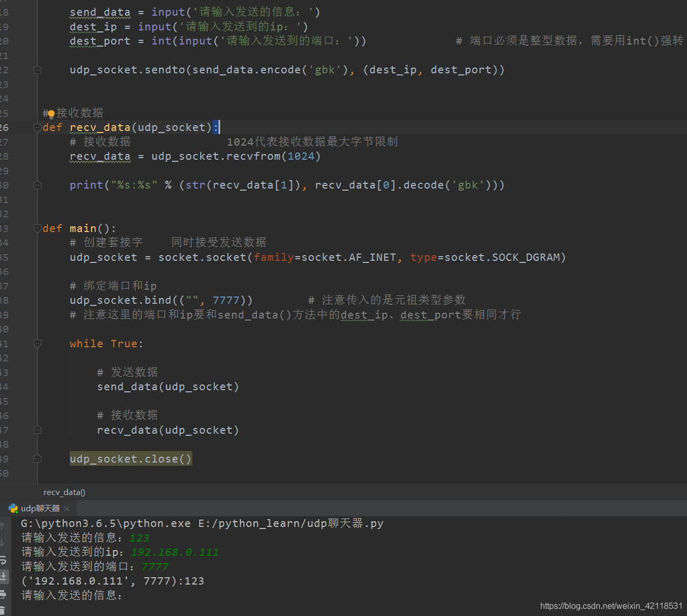Viewport: 687px width, 616px height.
Task: Click the console line 'G:\python3.6.5\python.exe'
Action: [202, 523]
